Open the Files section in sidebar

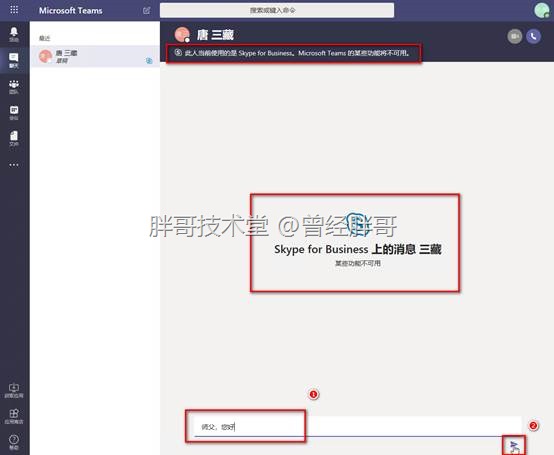click(14, 138)
